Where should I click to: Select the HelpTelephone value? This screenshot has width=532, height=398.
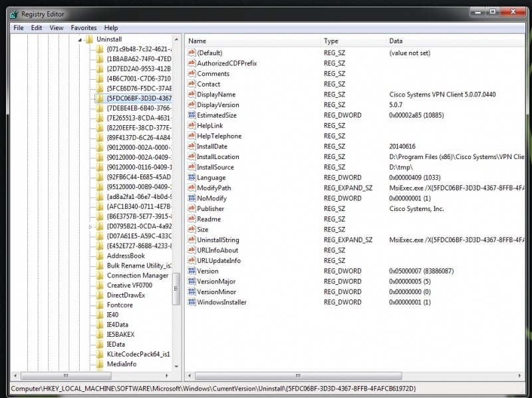coord(219,136)
